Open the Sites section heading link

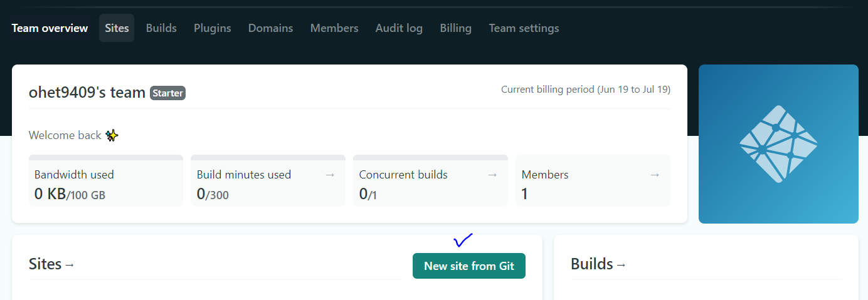51,264
